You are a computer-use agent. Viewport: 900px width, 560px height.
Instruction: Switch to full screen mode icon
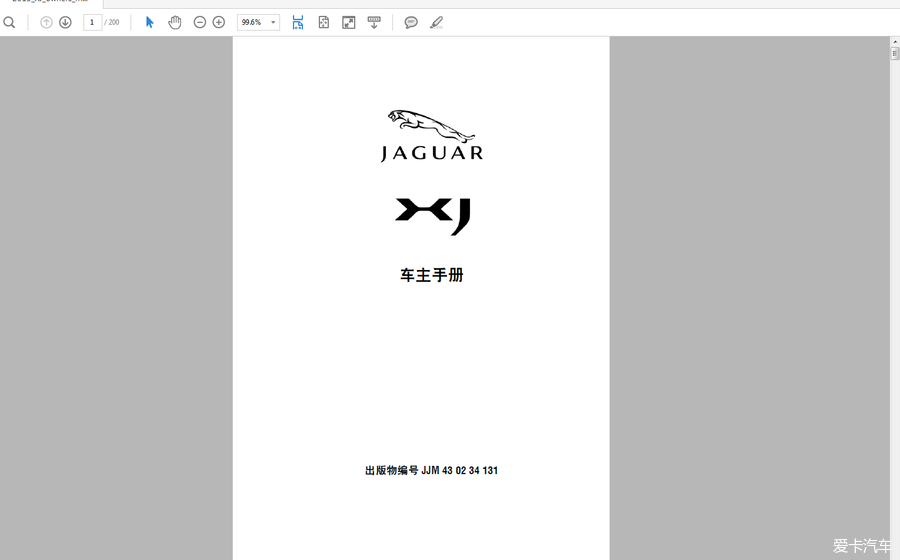[348, 22]
